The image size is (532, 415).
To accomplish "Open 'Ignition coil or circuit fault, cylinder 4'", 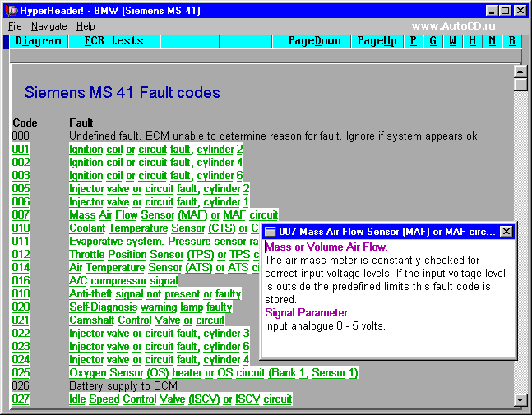I will [156, 163].
